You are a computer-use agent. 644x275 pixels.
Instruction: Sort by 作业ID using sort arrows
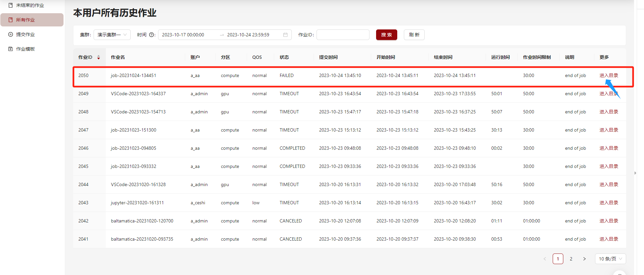99,58
